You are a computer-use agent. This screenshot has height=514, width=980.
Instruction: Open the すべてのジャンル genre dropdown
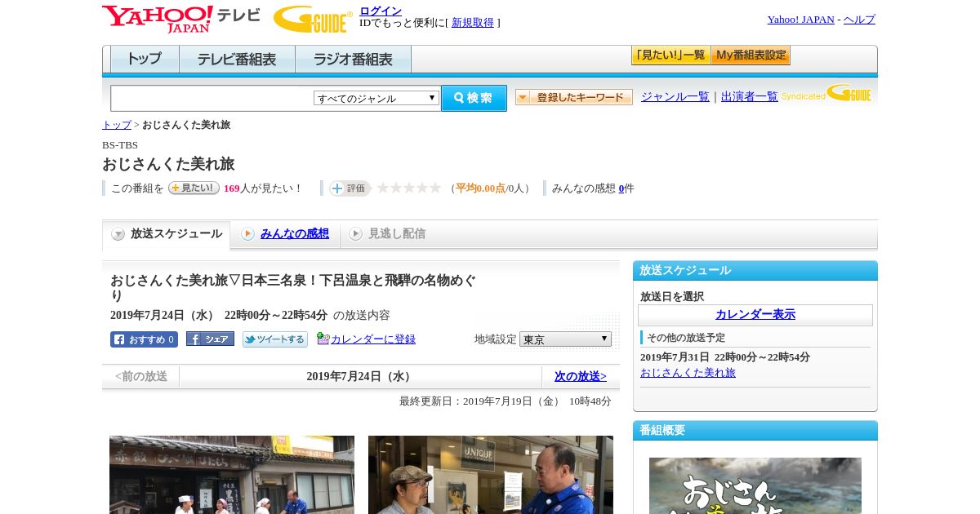[x=376, y=98]
